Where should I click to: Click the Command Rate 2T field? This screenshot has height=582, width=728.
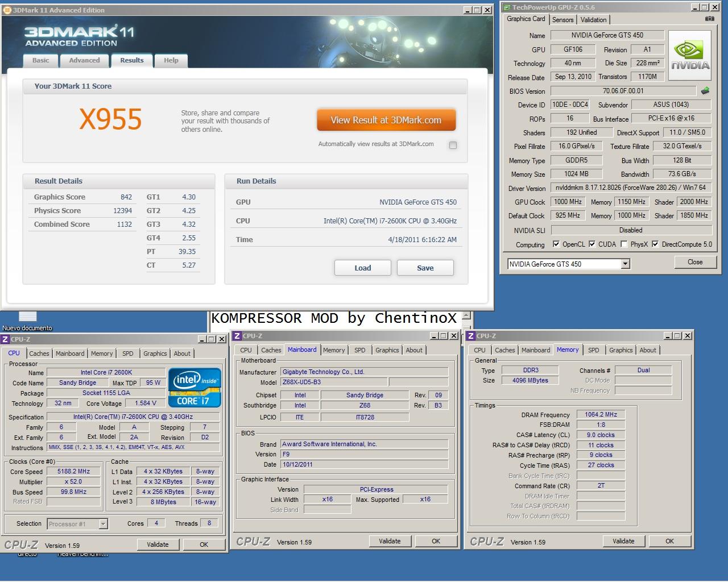[x=601, y=485]
